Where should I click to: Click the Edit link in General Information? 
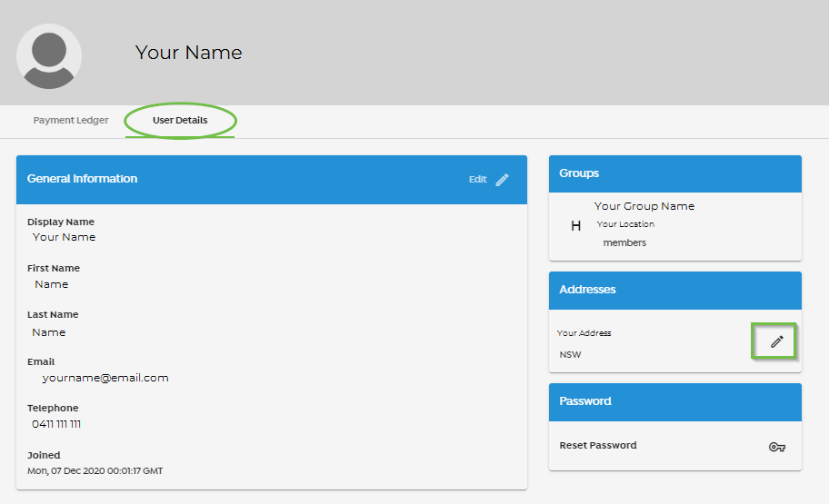tap(477, 180)
